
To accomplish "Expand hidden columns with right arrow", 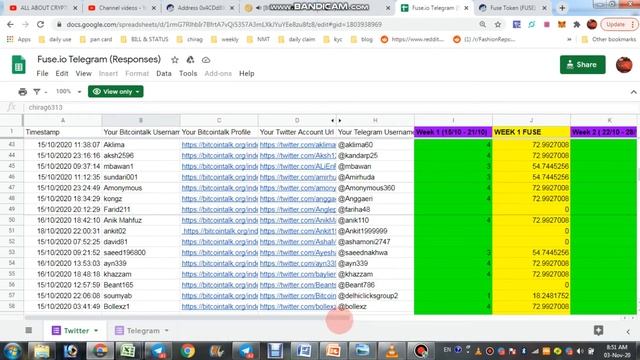I will coord(340,120).
